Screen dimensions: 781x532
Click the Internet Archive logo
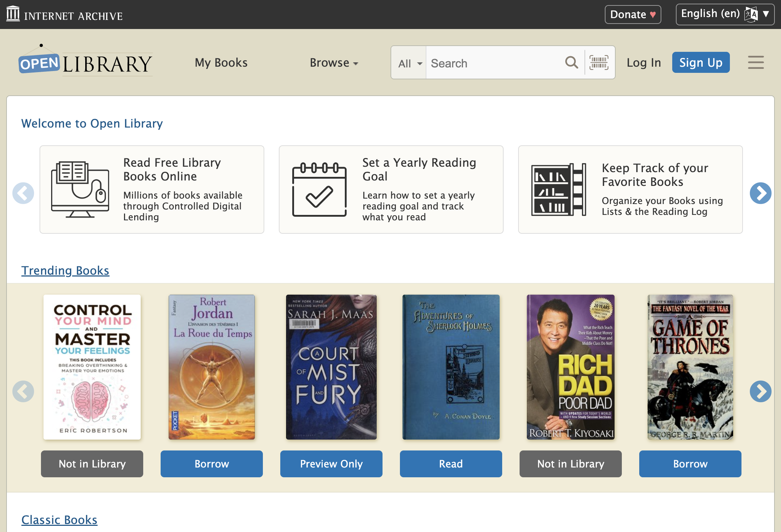pyautogui.click(x=65, y=14)
